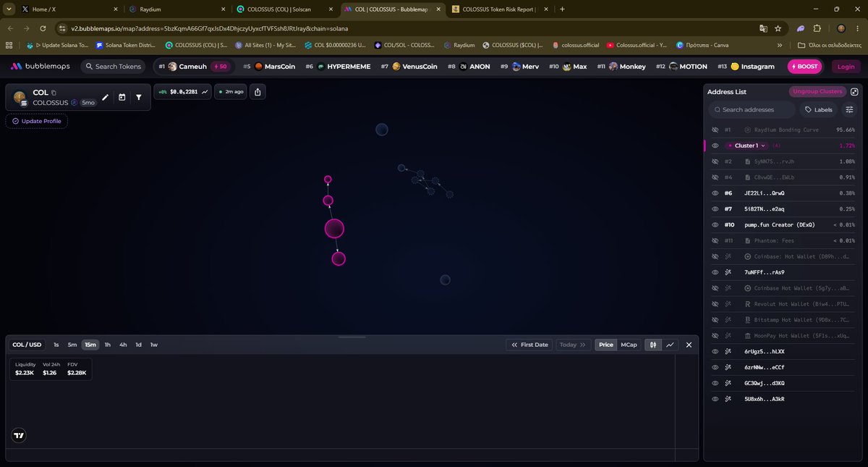Hide address #6 JE22Li...QrwQ
868x467 pixels.
click(x=715, y=193)
